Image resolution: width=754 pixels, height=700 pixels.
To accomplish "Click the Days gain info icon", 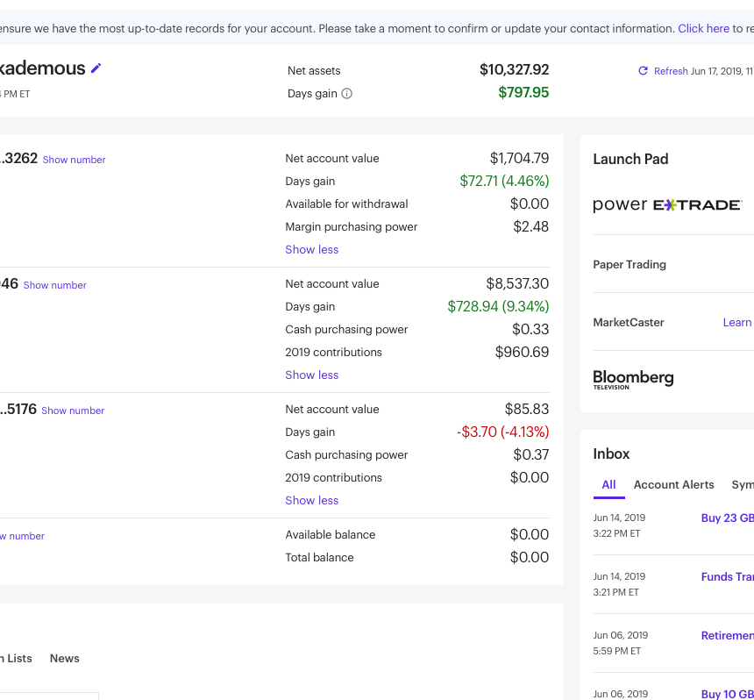I will [x=346, y=94].
